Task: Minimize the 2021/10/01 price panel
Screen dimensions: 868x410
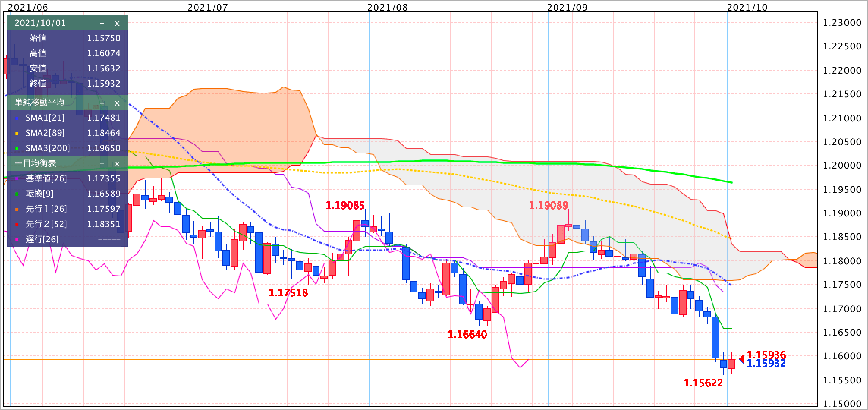Action: point(102,23)
